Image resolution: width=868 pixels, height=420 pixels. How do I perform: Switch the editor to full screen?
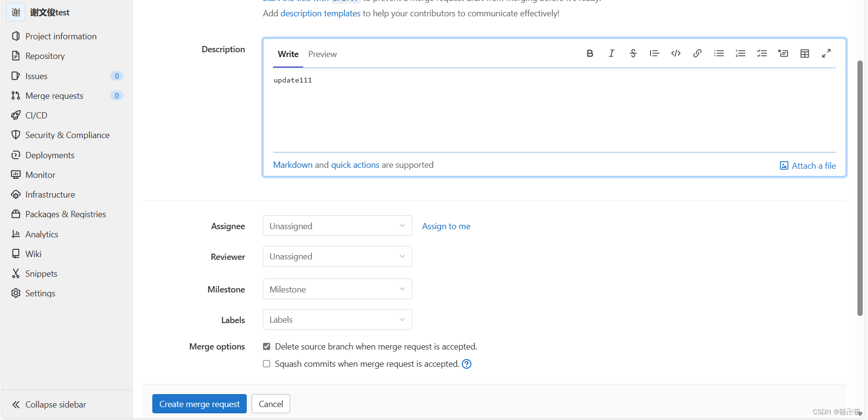point(826,54)
